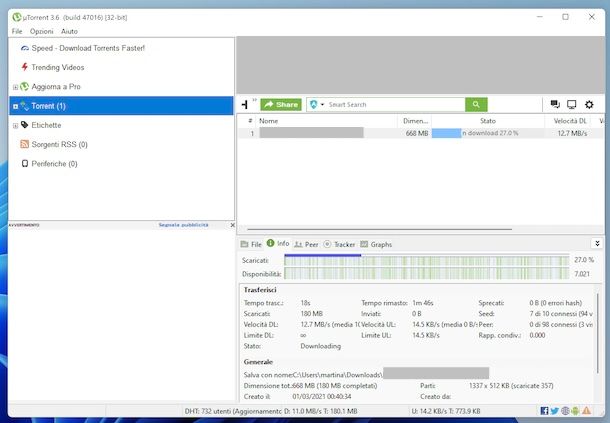This screenshot has width=610, height=423.
Task: Switch to the File tab in details pane
Action: click(x=251, y=244)
